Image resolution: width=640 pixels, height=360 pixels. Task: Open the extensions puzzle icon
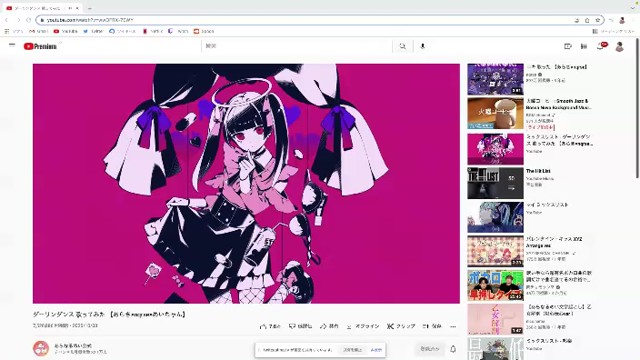[x=611, y=20]
